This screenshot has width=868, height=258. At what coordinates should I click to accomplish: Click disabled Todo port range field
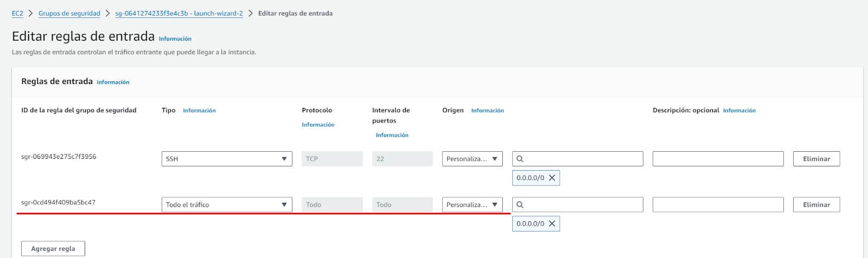coord(403,205)
